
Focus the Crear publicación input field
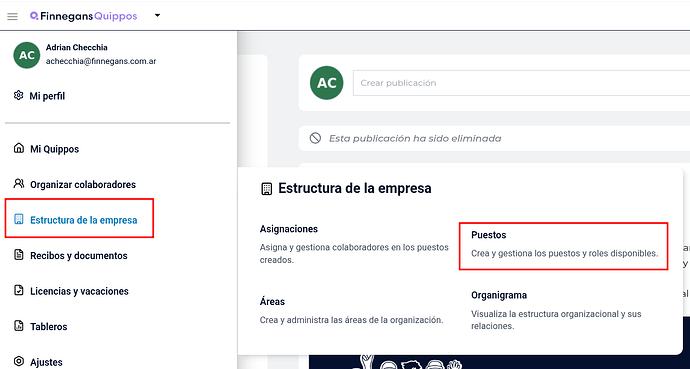pos(521,83)
